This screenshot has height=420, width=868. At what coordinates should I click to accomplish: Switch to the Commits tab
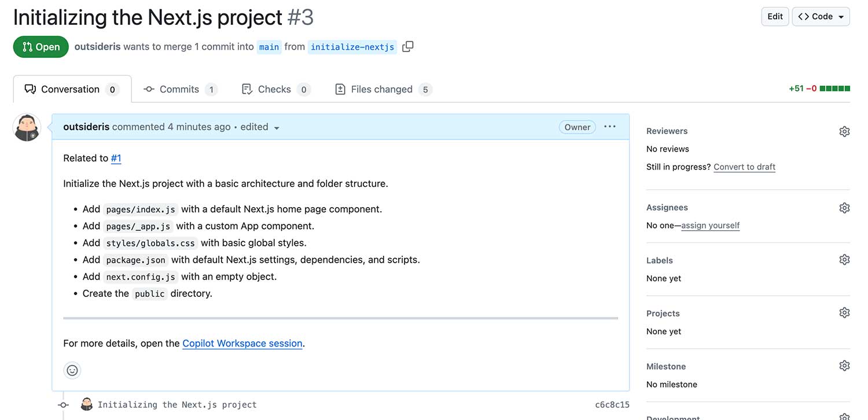coord(180,89)
